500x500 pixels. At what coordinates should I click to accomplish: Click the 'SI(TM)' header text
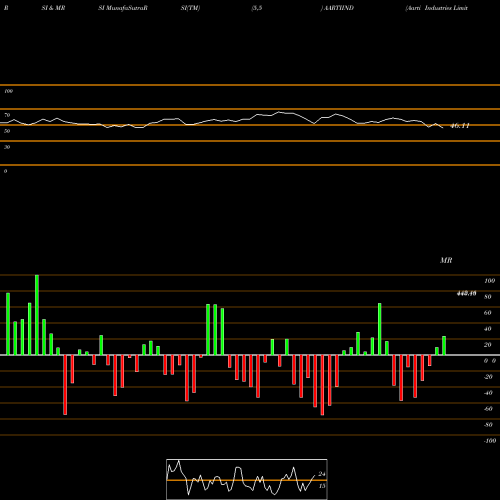pos(190,8)
